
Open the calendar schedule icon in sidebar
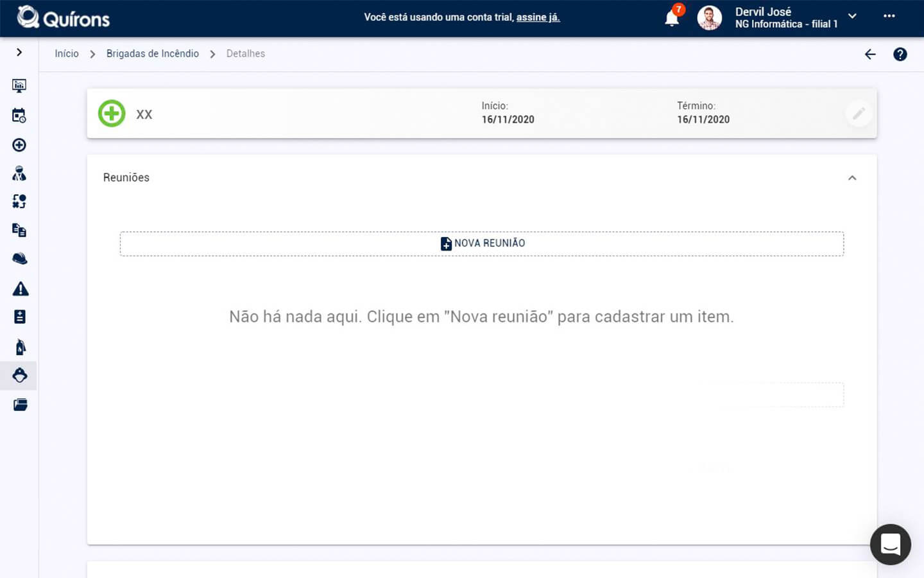pos(19,116)
